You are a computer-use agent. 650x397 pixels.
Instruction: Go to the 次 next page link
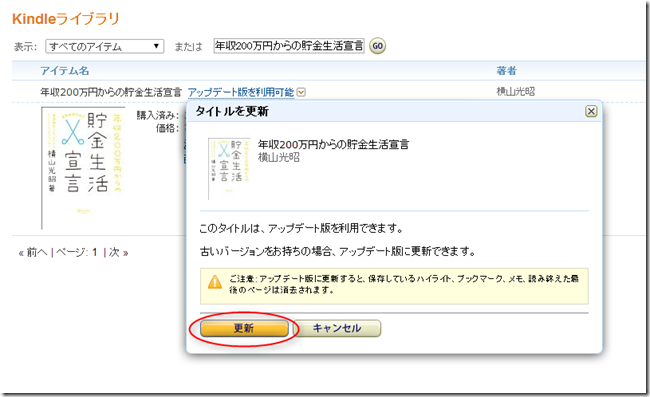[119, 252]
